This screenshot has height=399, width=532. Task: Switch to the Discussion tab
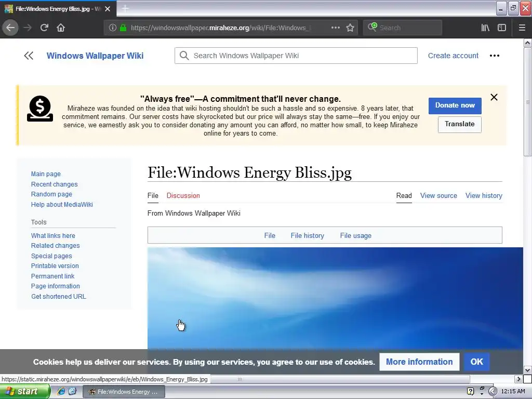(x=183, y=195)
